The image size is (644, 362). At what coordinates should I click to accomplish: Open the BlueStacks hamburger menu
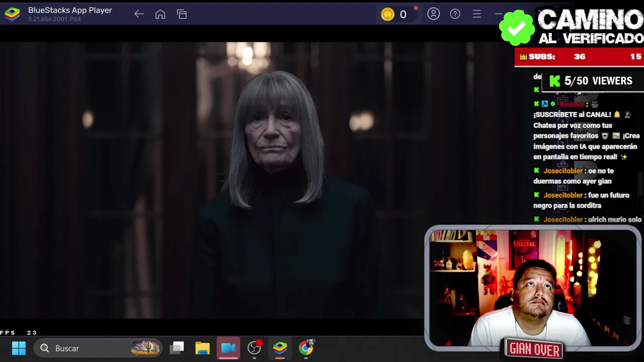pyautogui.click(x=477, y=14)
